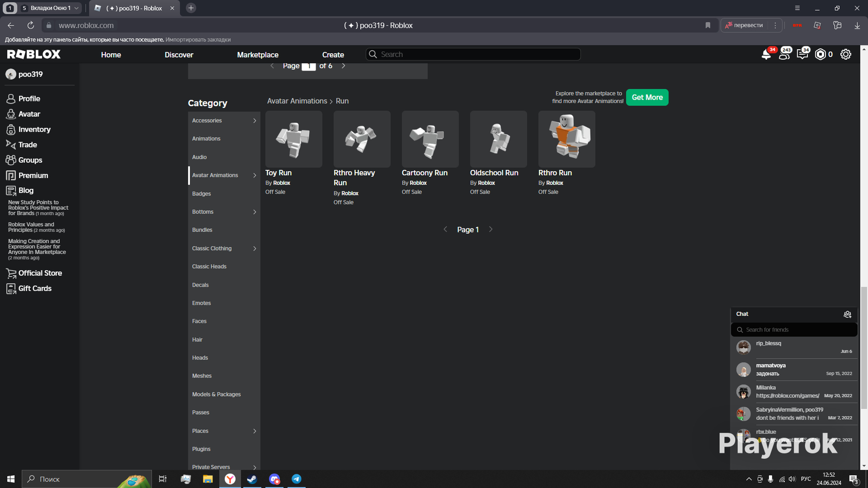Show hidden system tray icons
Image resolution: width=868 pixels, height=488 pixels.
tap(749, 479)
